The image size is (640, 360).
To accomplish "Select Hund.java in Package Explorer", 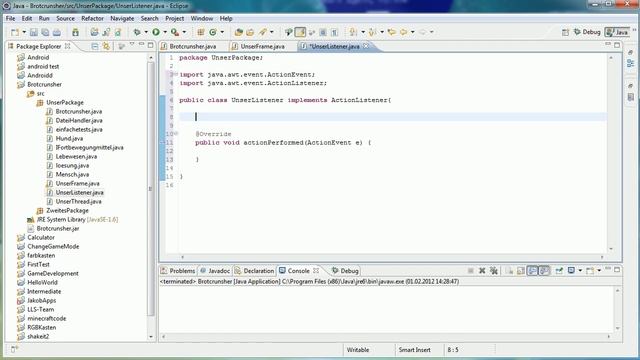I will pos(69,138).
